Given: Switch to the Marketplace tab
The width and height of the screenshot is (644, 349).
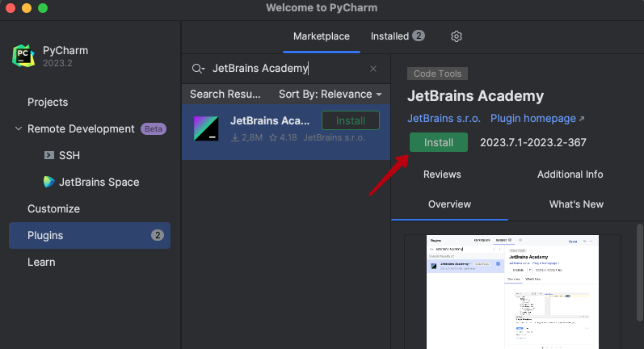Looking at the screenshot, I should [321, 36].
